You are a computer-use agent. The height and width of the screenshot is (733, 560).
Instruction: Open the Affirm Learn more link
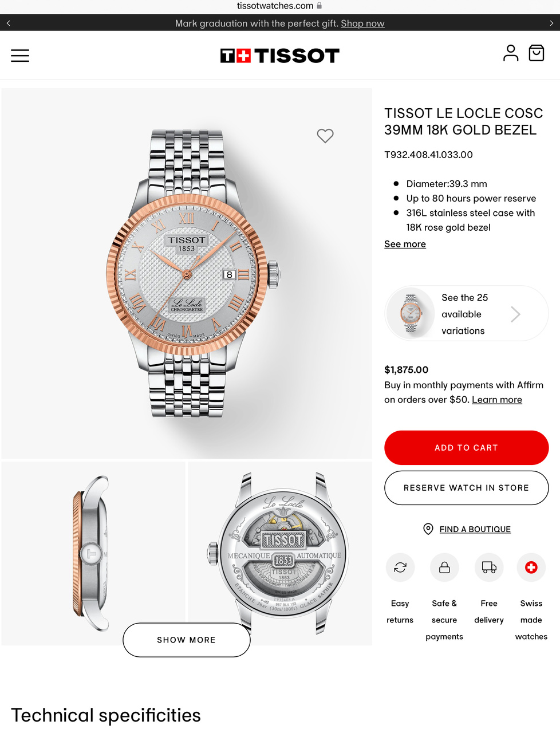pyautogui.click(x=497, y=400)
